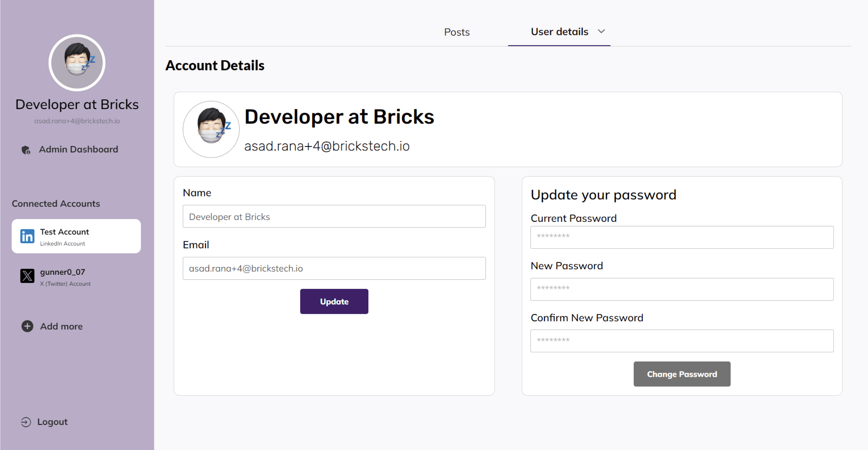868x450 pixels.
Task: Click the X (Twitter) logo icon
Action: pyautogui.click(x=27, y=276)
